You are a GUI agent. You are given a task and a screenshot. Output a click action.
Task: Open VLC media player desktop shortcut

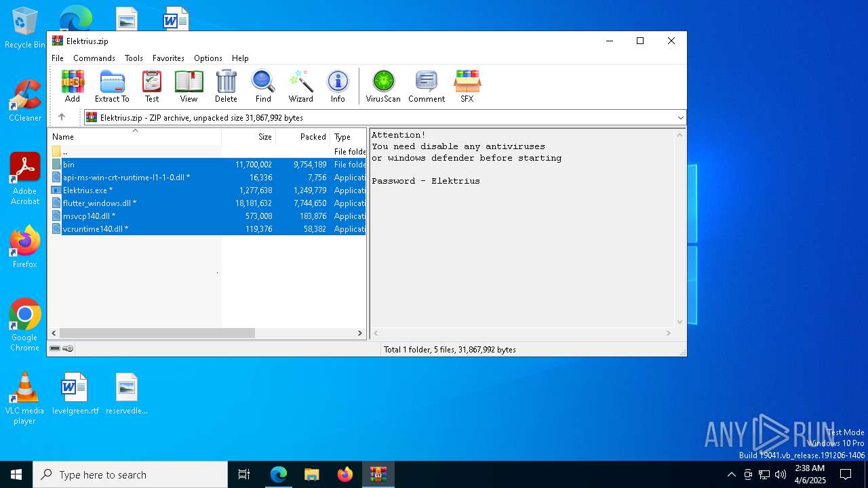(x=25, y=399)
